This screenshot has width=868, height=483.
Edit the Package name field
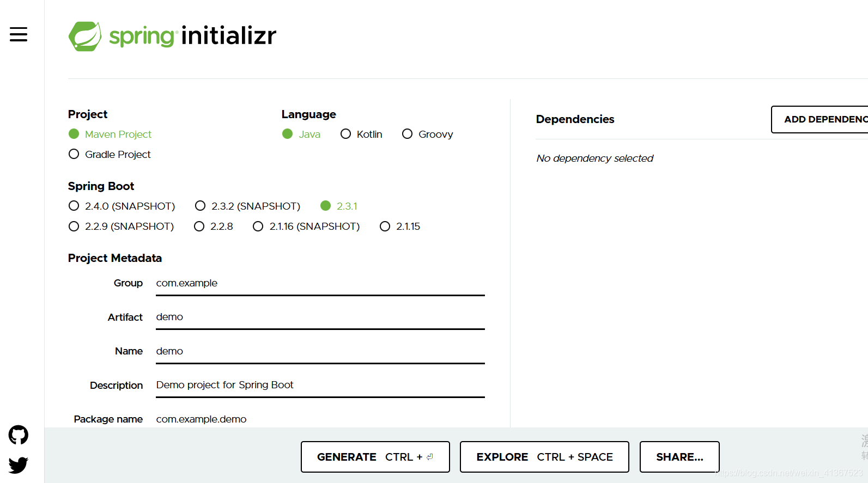coord(320,419)
